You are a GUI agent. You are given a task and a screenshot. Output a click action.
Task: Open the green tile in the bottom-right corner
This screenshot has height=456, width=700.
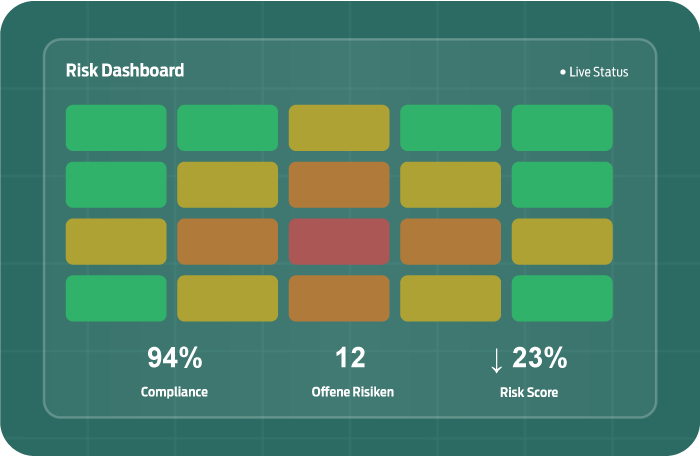pyautogui.click(x=561, y=298)
